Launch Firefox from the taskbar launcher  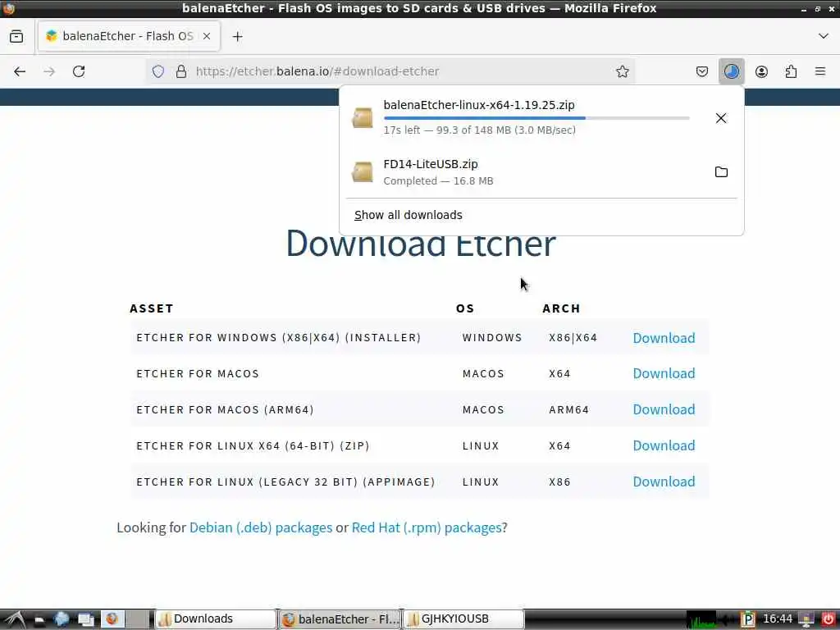[112, 619]
